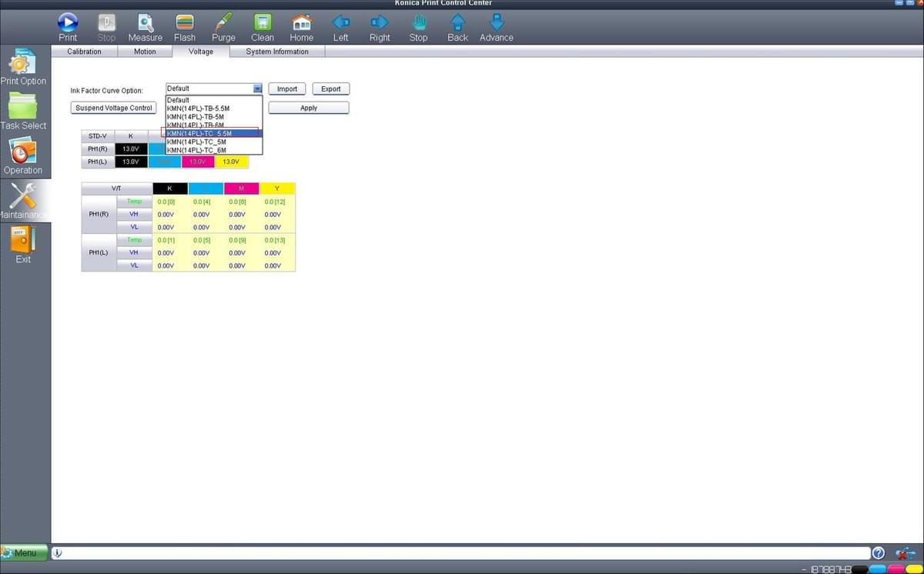The width and height of the screenshot is (924, 574).
Task: Click temperature value 0.0 [13]
Action: [x=274, y=240]
